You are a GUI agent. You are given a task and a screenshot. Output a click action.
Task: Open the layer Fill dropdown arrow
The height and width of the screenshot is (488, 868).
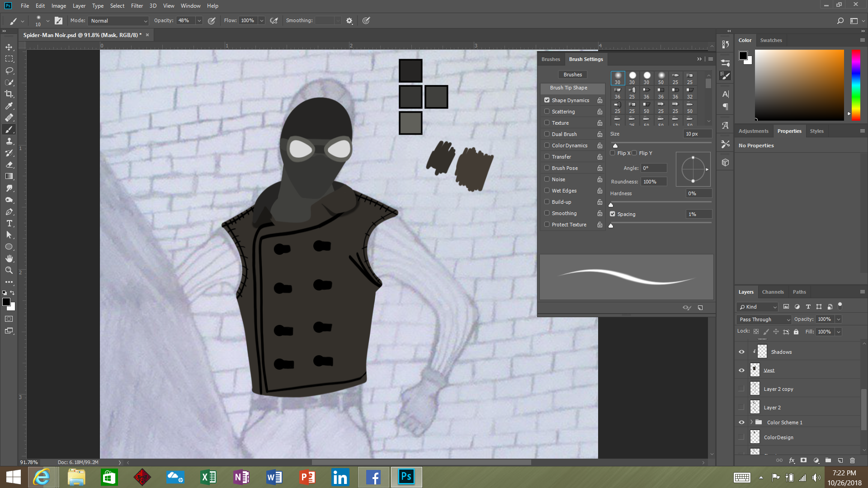pos(839,332)
